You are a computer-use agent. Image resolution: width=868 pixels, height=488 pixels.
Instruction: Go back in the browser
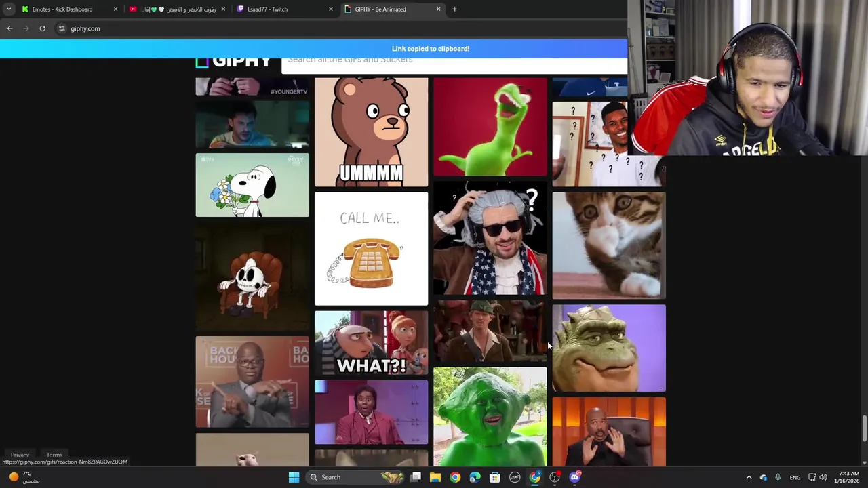point(9,28)
